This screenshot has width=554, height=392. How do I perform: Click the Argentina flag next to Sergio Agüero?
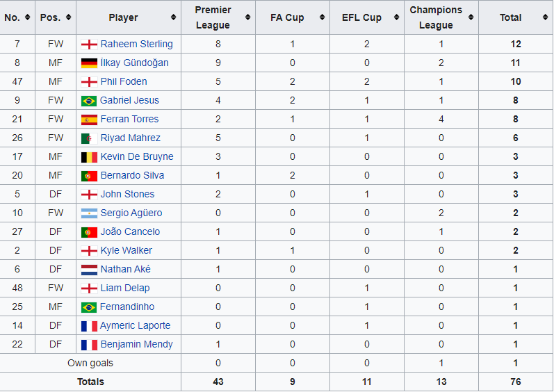[89, 213]
